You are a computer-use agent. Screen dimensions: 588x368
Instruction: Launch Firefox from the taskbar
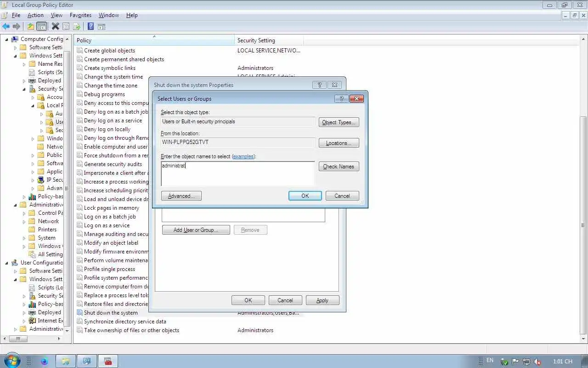(x=44, y=361)
